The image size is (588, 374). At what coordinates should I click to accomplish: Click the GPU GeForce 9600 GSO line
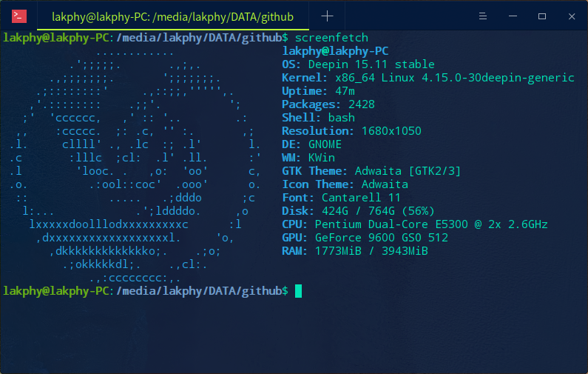[365, 238]
